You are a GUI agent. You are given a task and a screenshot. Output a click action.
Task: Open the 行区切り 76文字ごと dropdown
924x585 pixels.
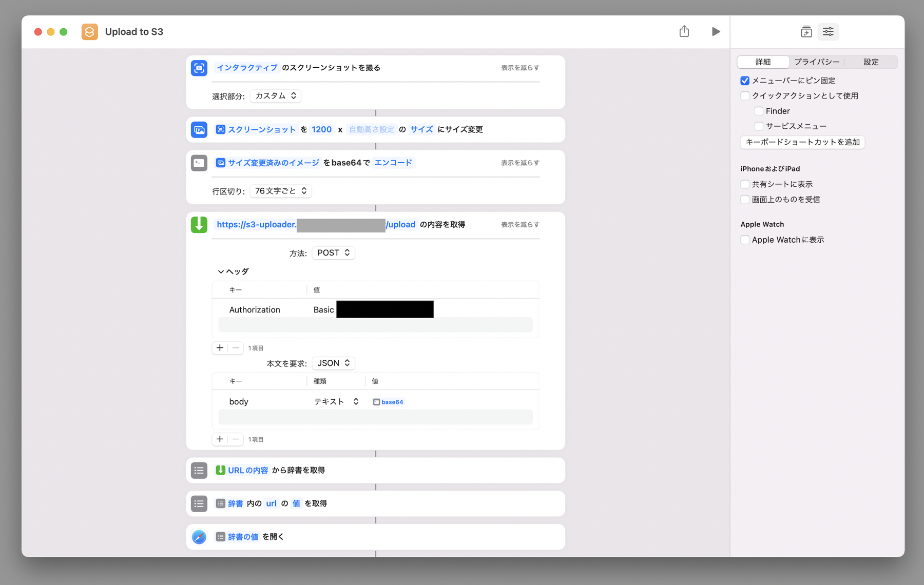[281, 191]
